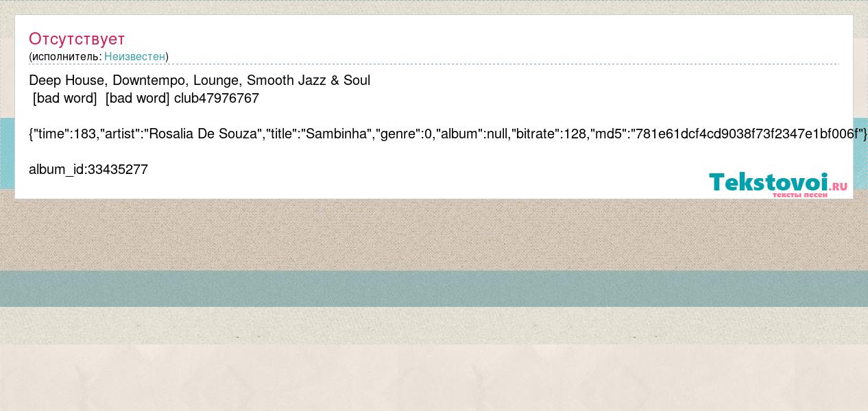Click the 'album_id:33435277' line
The height and width of the screenshot is (411, 868).
click(x=88, y=169)
